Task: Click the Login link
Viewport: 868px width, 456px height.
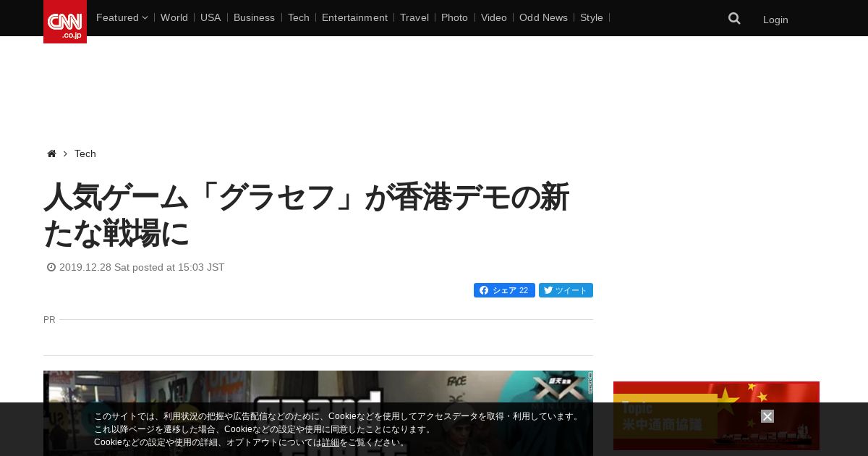Action: [775, 20]
